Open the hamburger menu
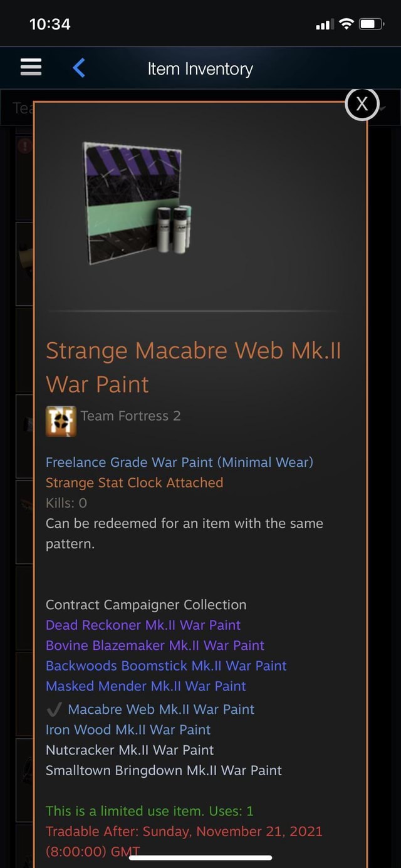401x868 pixels. point(31,67)
